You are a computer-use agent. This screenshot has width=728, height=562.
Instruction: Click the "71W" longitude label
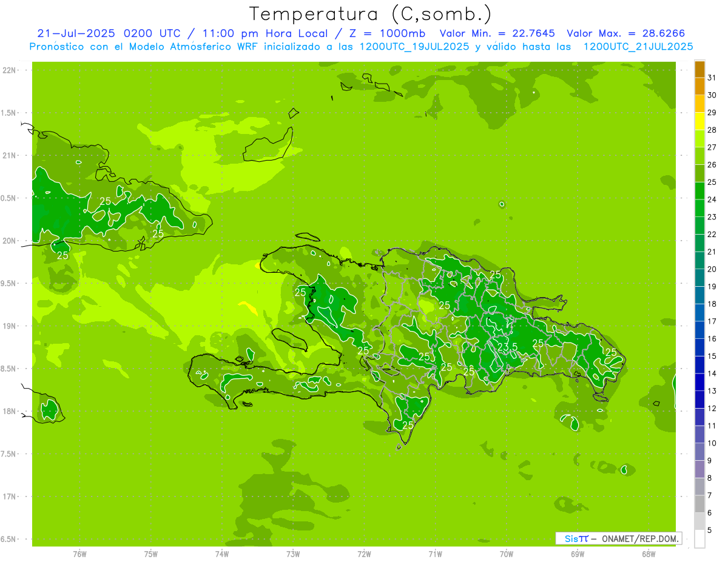pos(435,554)
